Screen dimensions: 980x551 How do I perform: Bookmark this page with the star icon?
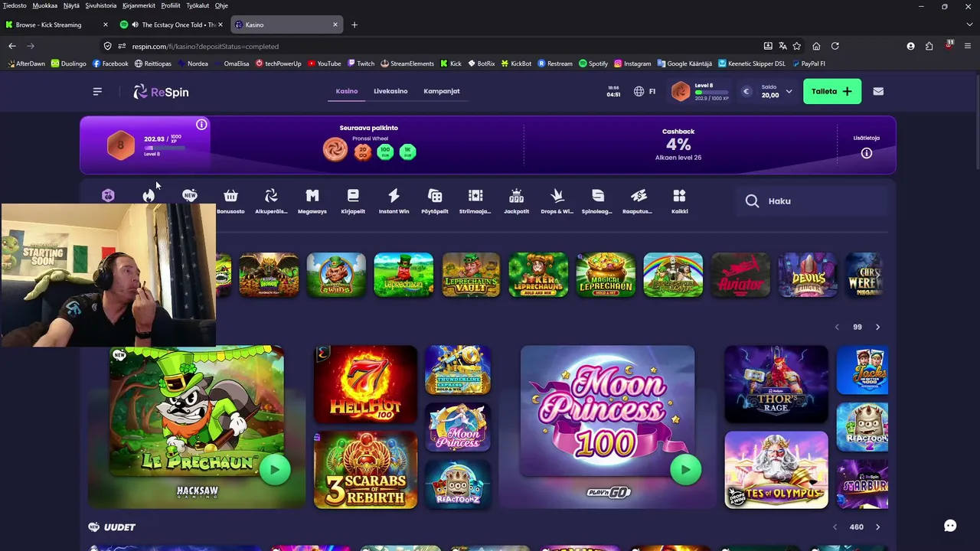[x=797, y=46]
